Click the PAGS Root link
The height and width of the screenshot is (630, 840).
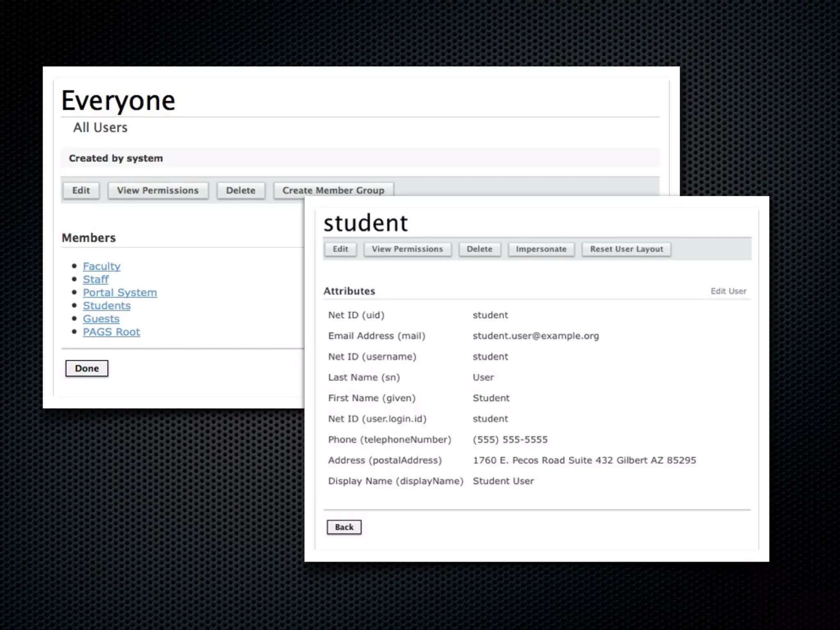tap(111, 332)
